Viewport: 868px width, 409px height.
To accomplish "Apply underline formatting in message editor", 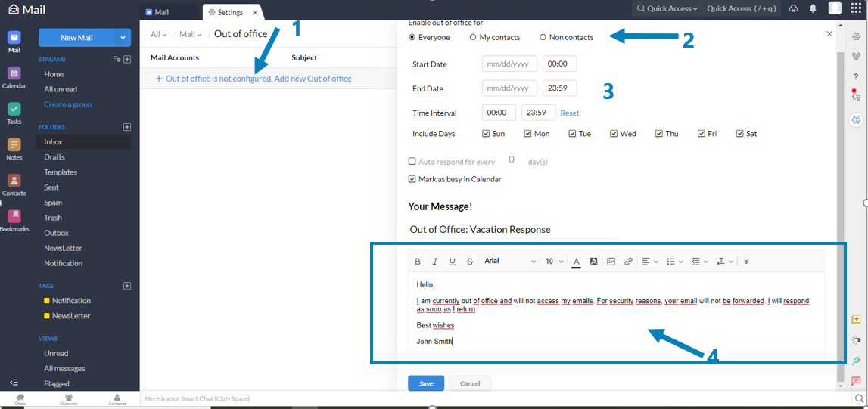I will pos(453,262).
